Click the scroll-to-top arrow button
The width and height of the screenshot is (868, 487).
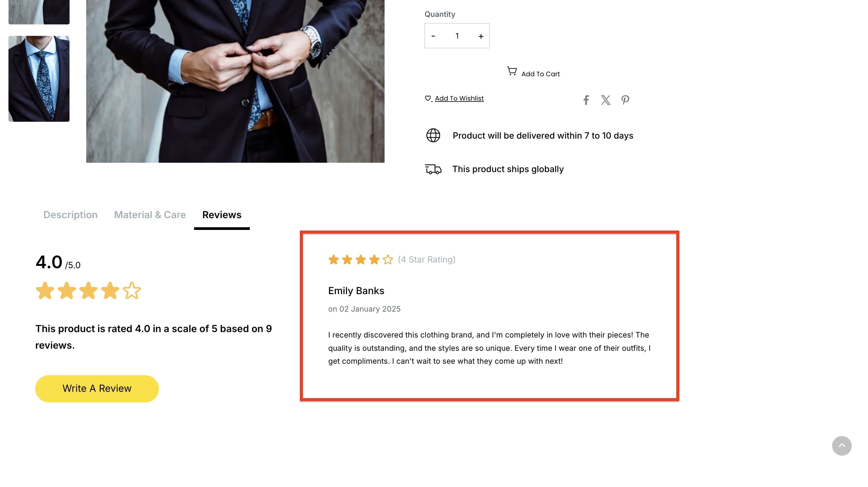[x=842, y=445]
